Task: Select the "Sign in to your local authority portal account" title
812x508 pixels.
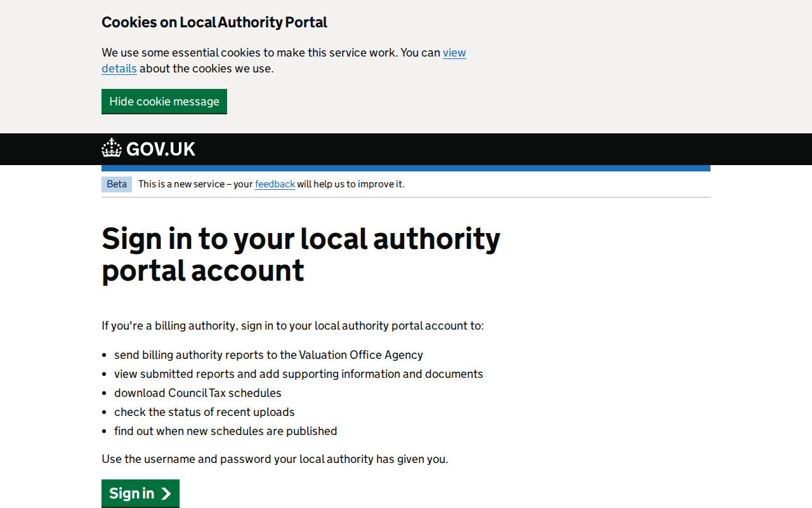Action: (301, 254)
